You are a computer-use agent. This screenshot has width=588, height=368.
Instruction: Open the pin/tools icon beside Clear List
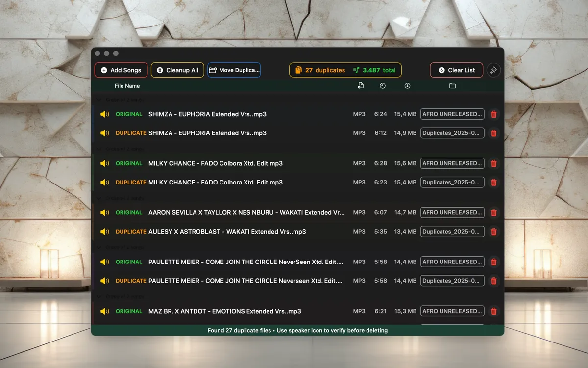coord(493,70)
